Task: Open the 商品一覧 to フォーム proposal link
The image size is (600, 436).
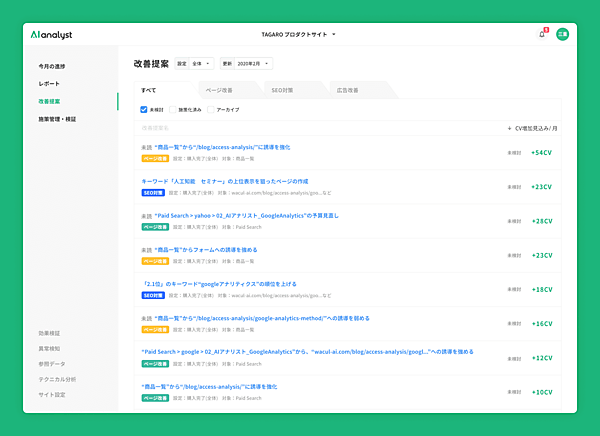Action: click(x=206, y=250)
